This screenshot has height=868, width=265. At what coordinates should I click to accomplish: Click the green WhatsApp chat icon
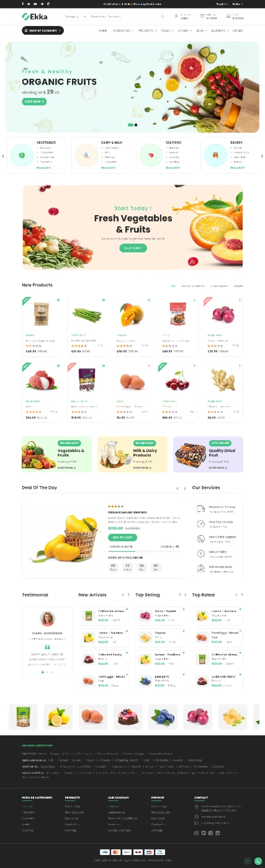click(x=258, y=861)
